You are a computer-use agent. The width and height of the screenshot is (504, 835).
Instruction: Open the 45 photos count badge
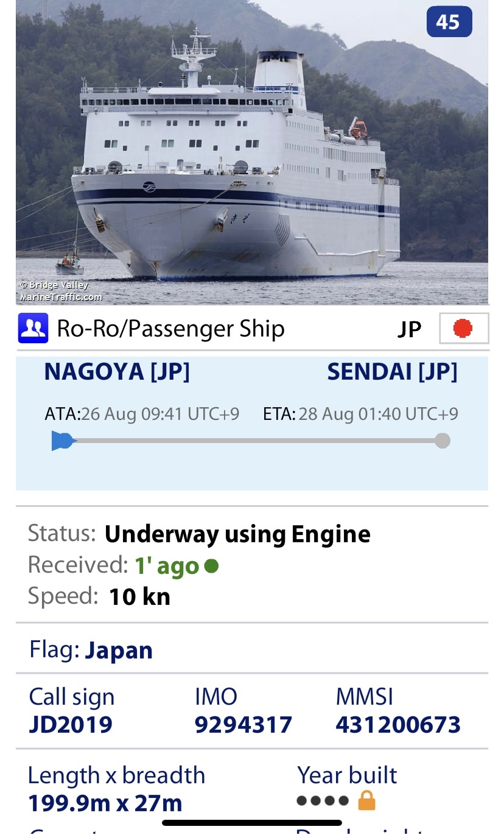click(x=449, y=23)
